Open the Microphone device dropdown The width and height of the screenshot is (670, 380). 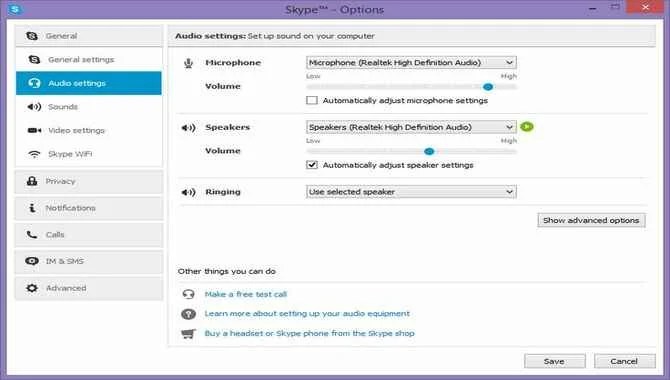click(411, 62)
